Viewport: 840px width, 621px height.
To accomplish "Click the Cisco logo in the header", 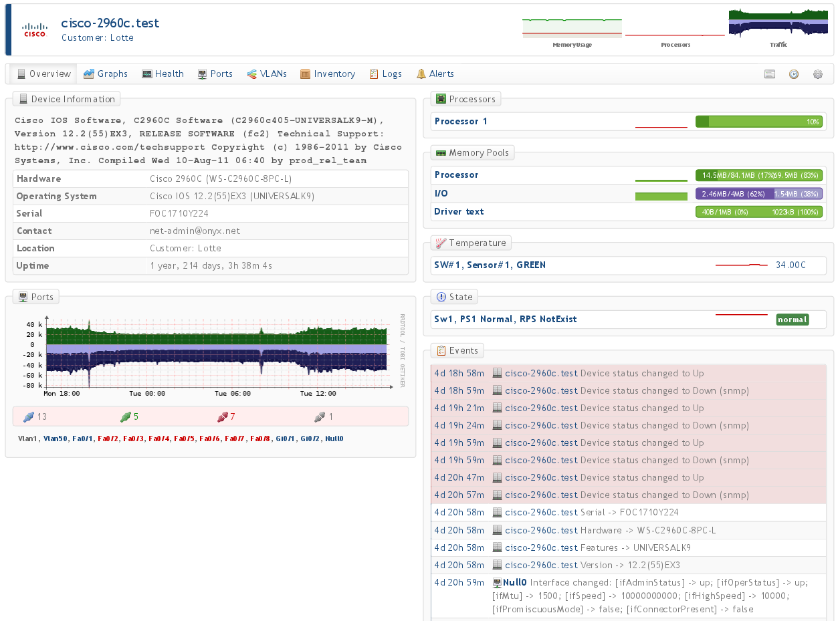I will pos(35,30).
